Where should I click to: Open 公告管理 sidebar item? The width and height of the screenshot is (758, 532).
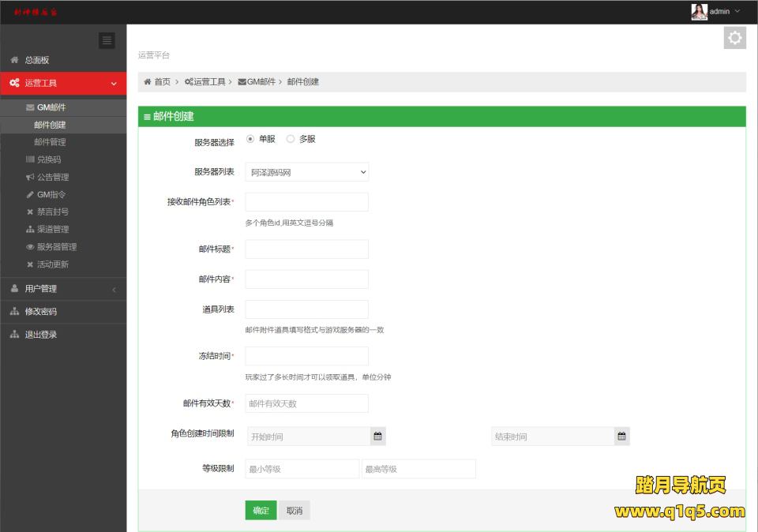pyautogui.click(x=52, y=177)
